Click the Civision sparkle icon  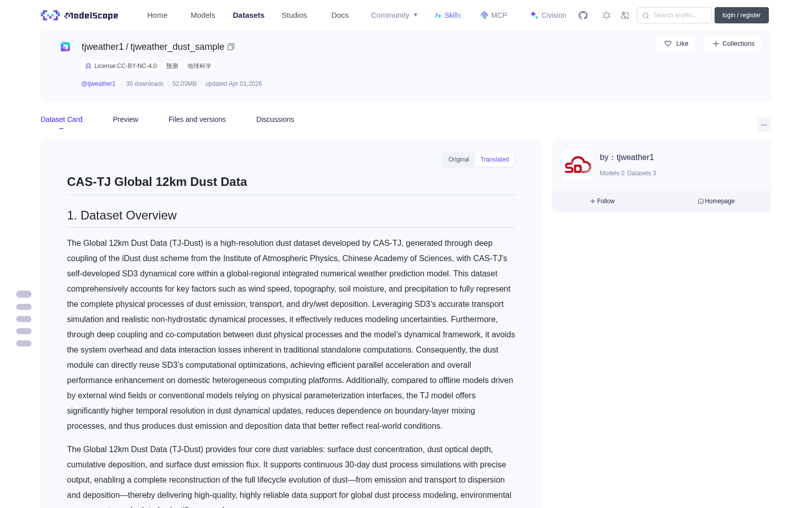[534, 15]
